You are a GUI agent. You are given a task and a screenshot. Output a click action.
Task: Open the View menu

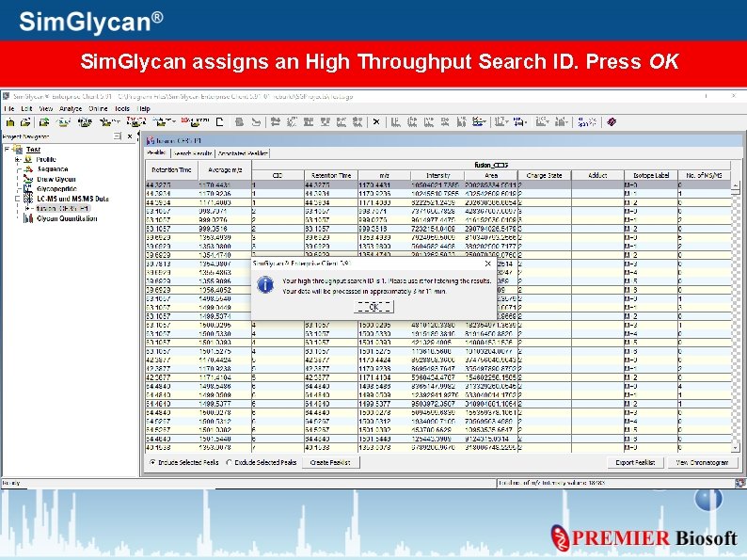(x=46, y=108)
